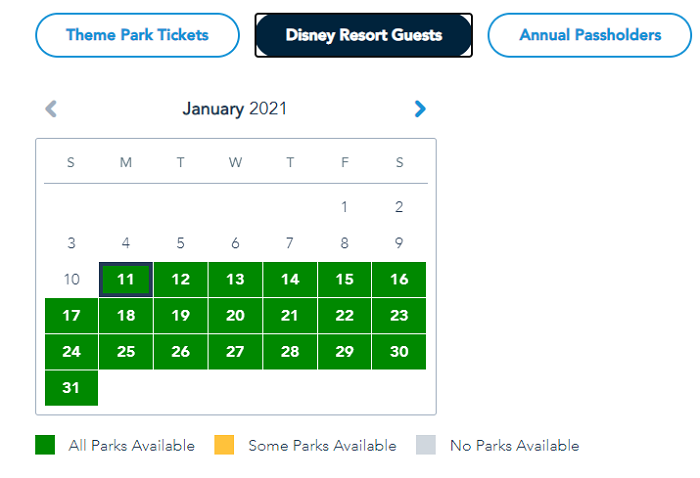Switch to Annual Passholders tab
This screenshot has height=478, width=700.
coord(590,35)
